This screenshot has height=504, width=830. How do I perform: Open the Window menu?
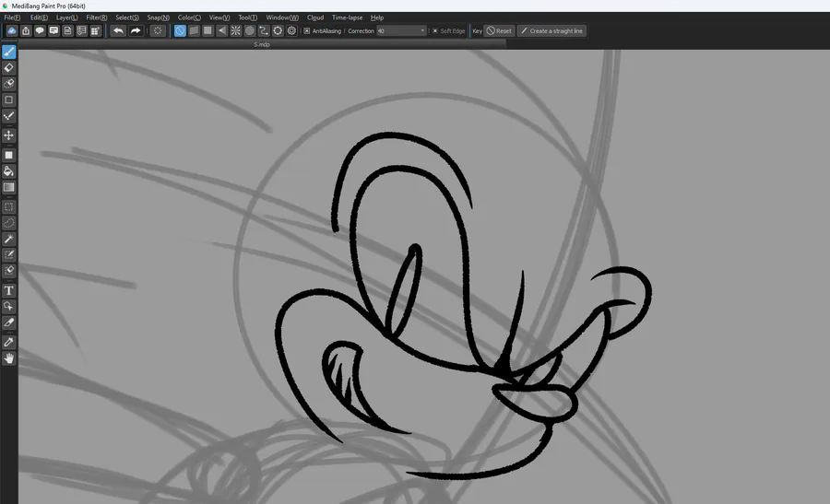point(282,18)
